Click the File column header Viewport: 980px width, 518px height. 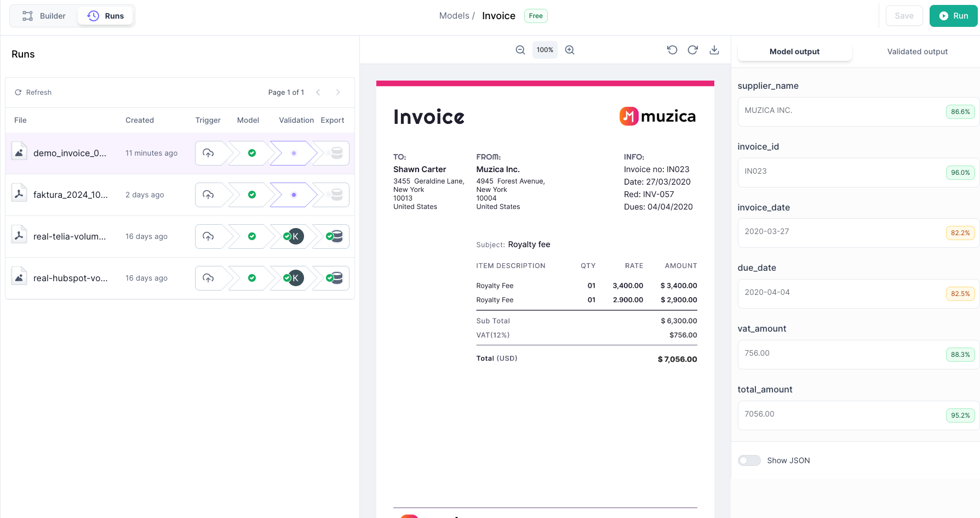[20, 120]
